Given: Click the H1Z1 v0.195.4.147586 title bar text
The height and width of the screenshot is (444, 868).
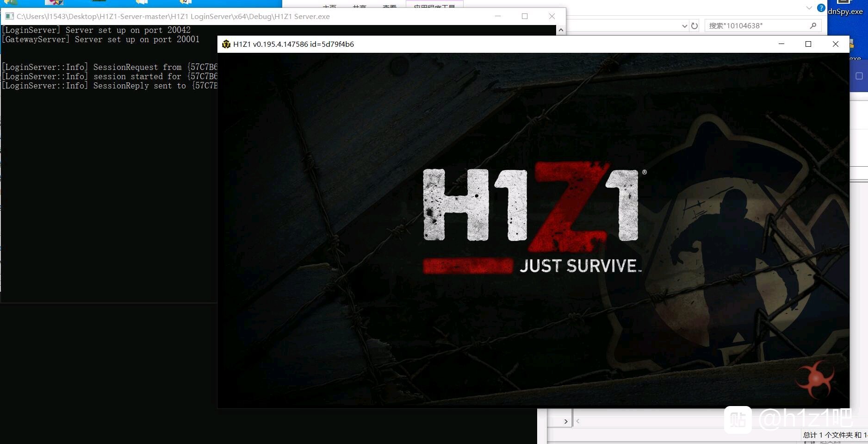Looking at the screenshot, I should tap(293, 44).
